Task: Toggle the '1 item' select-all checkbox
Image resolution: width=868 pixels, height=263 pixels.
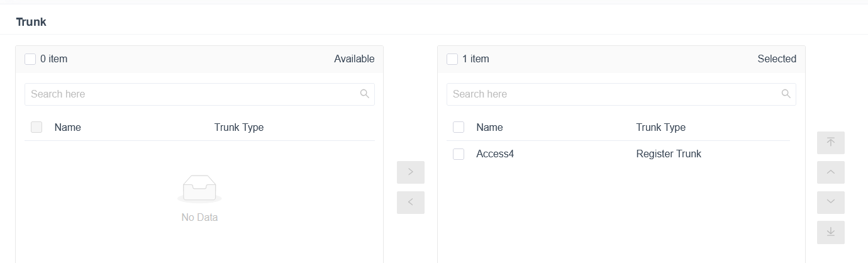Action: coord(452,59)
